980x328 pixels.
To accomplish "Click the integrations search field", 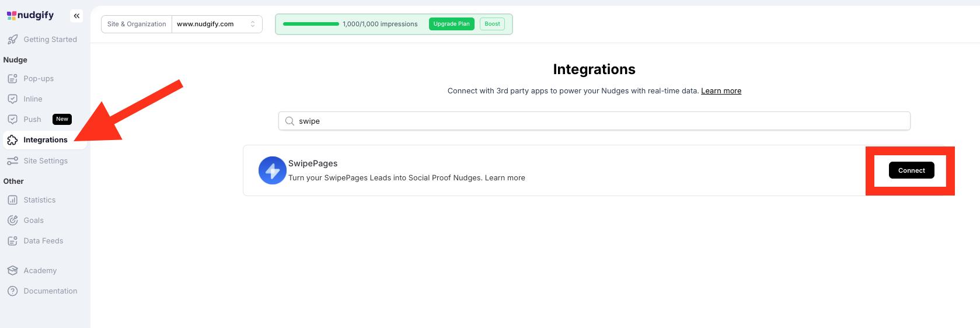I will [x=594, y=121].
